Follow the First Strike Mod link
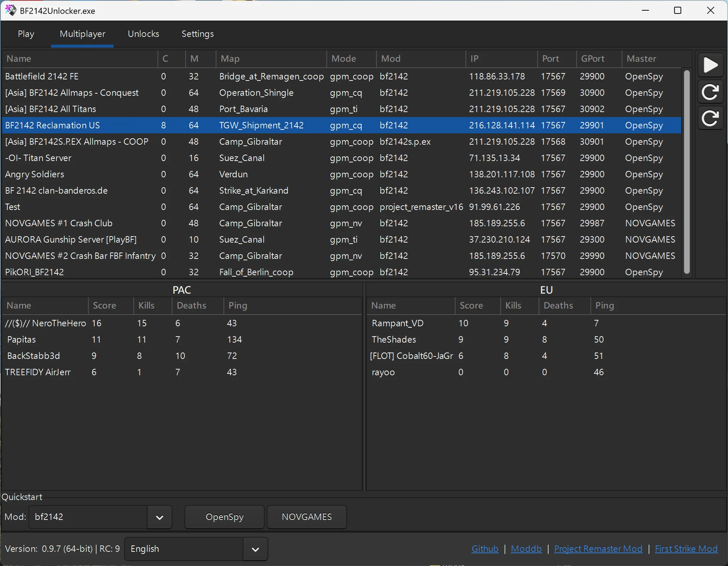 click(x=686, y=549)
